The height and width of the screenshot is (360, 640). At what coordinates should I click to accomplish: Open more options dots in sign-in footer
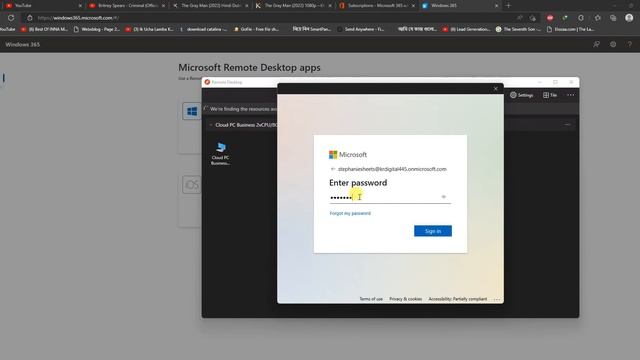(496, 299)
